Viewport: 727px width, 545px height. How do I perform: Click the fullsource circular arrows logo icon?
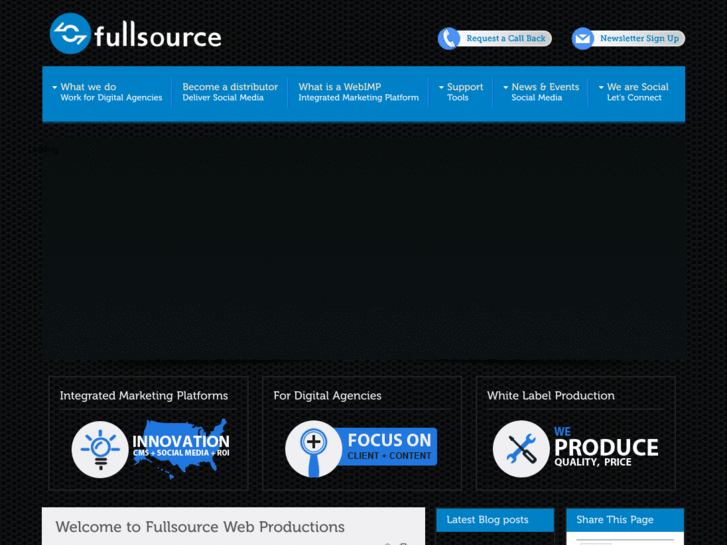tap(70, 33)
